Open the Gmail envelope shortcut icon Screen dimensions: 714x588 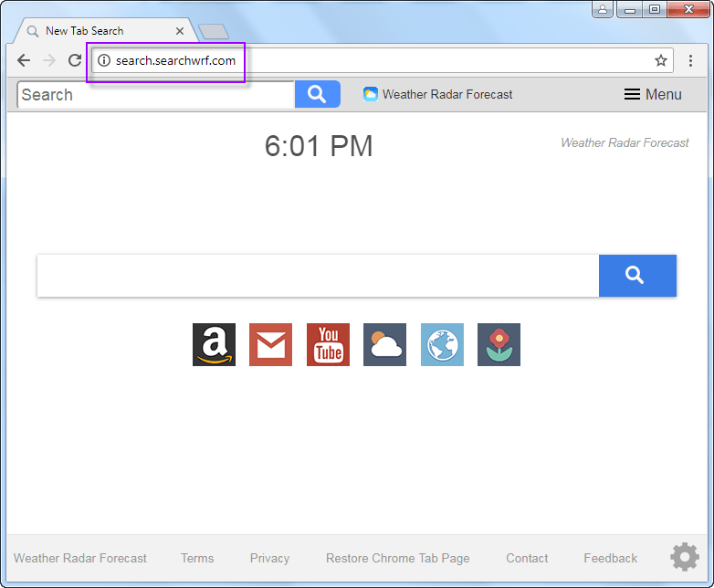(x=270, y=345)
